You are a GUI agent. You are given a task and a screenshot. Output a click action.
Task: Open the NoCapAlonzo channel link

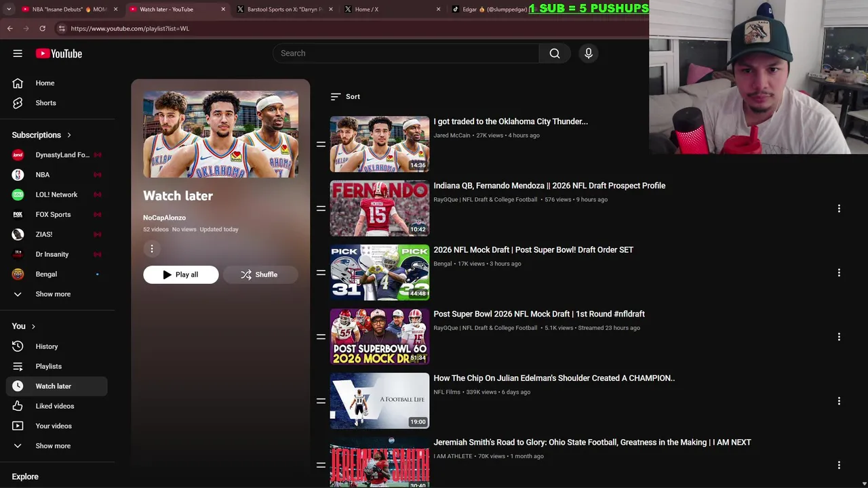click(164, 218)
